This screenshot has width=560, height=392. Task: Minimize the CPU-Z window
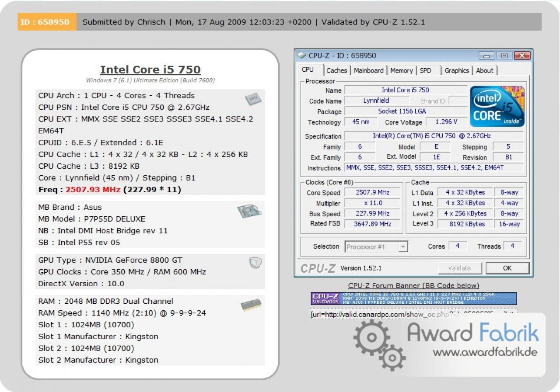487,56
